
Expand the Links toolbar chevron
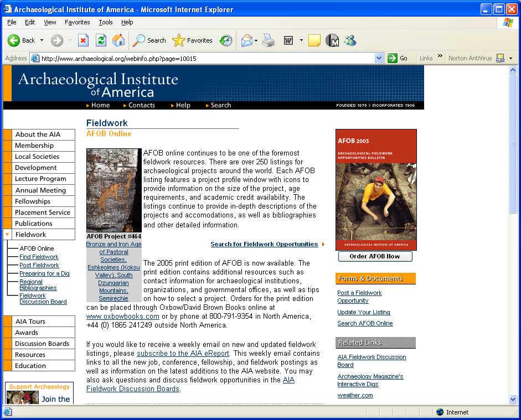pos(440,56)
